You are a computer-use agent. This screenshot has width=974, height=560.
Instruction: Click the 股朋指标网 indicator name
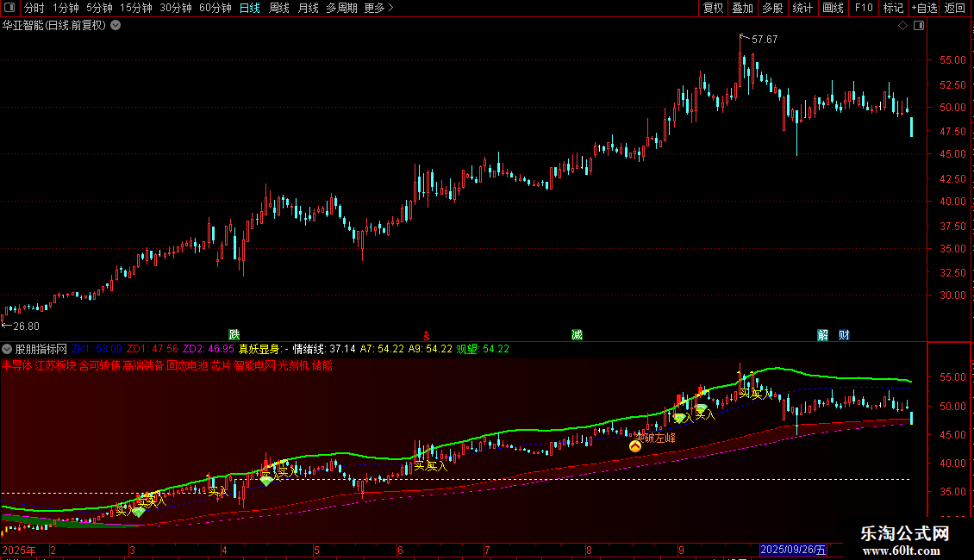(41, 349)
